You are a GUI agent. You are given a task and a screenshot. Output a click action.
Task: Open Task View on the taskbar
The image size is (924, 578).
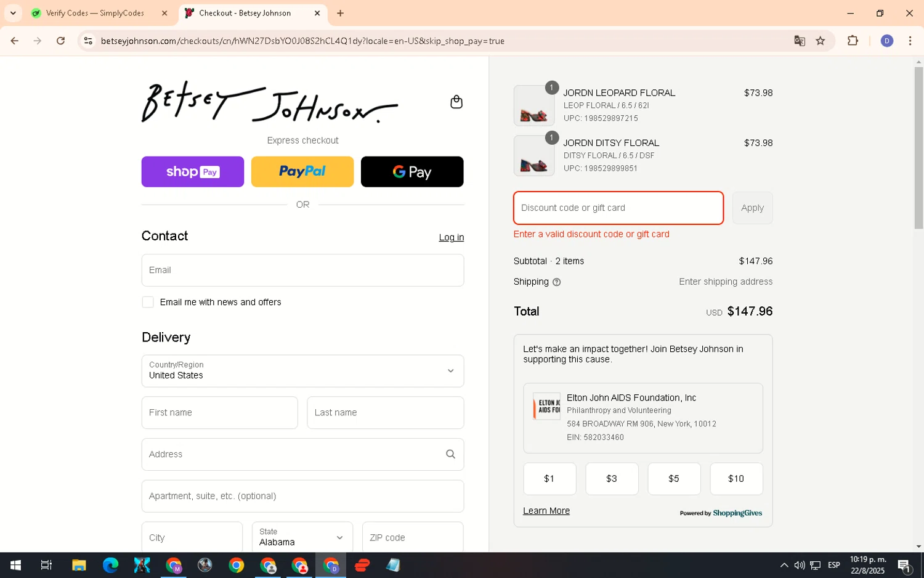46,565
